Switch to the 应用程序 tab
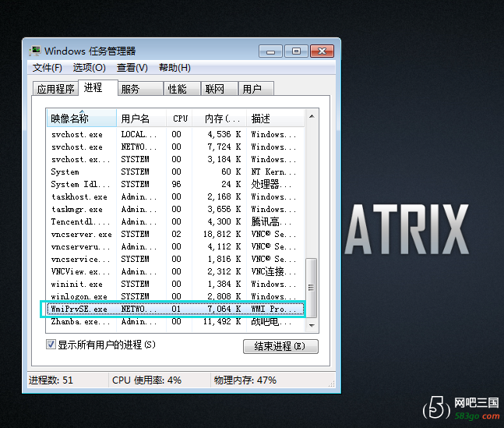504x428 pixels. point(55,89)
